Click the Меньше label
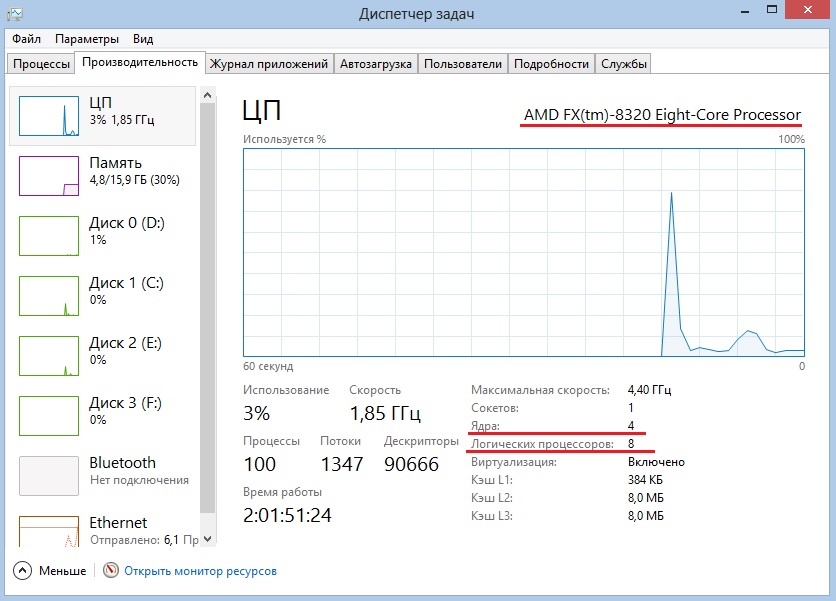 click(62, 571)
